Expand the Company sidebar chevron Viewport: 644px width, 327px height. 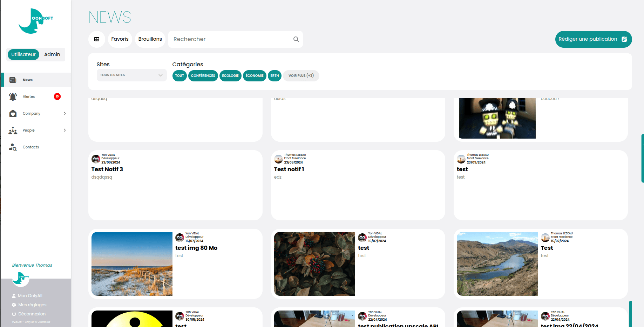coord(65,113)
